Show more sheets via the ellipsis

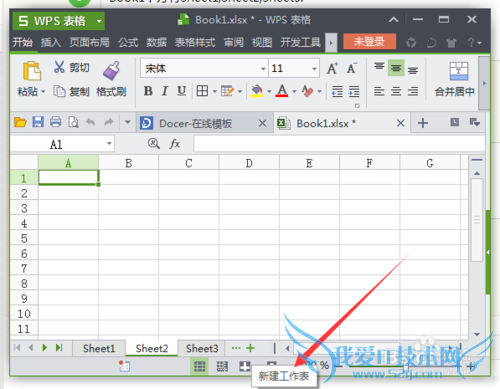[236, 348]
